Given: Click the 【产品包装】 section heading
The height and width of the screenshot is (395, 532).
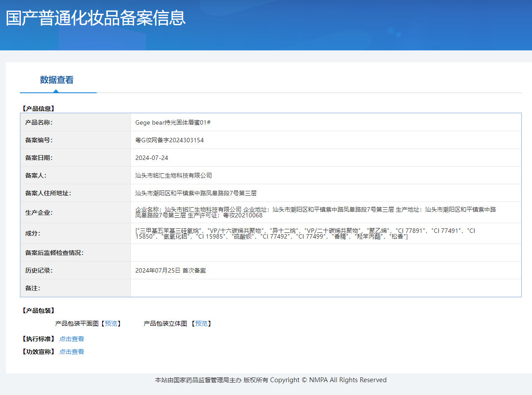Looking at the screenshot, I should [x=38, y=311].
